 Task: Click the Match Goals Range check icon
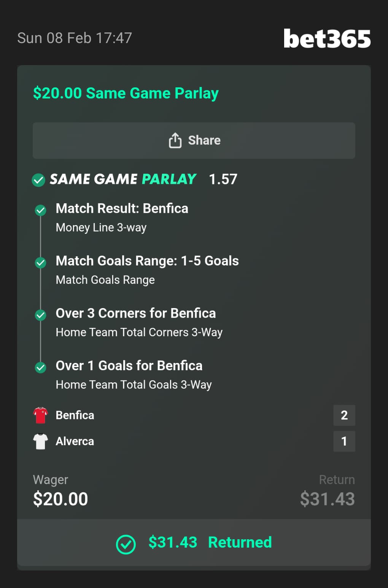point(41,262)
